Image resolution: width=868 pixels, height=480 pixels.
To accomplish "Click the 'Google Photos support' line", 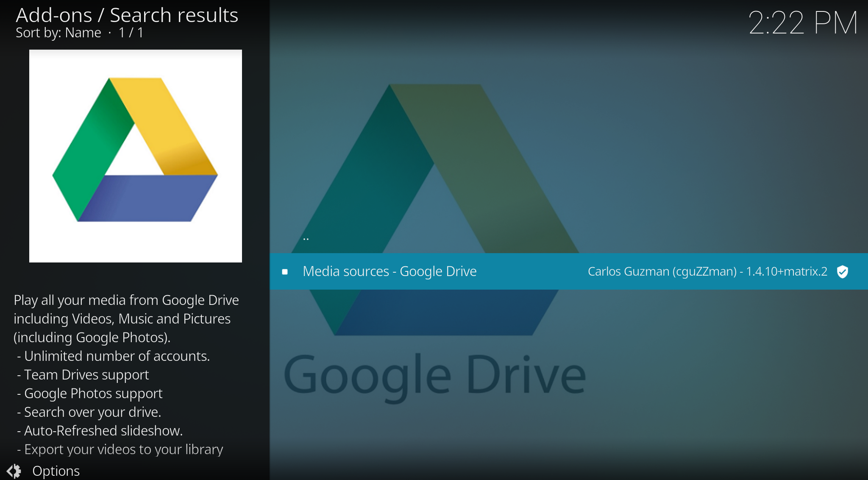I will tap(93, 393).
